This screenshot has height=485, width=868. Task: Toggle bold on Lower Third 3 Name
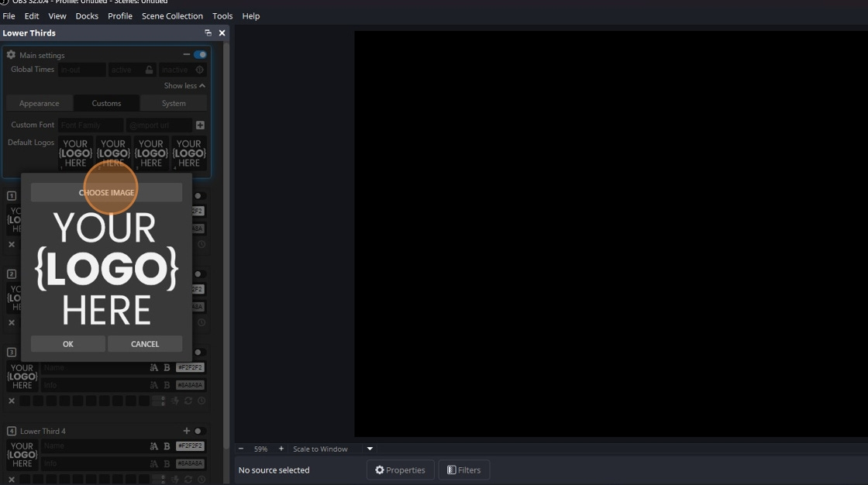(x=167, y=368)
